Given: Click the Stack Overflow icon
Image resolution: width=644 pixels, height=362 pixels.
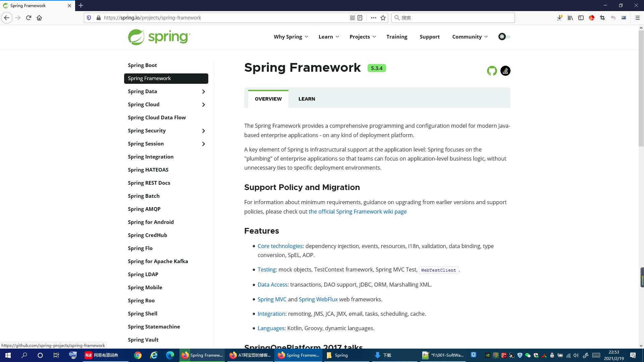Looking at the screenshot, I should pos(505,71).
